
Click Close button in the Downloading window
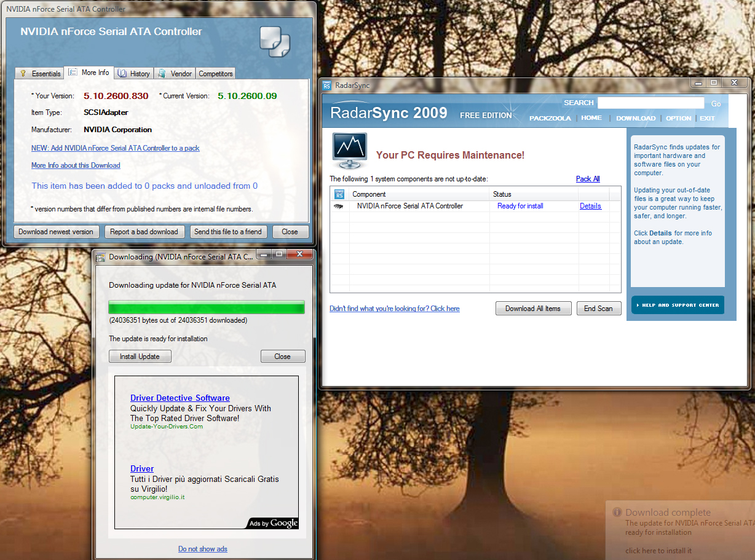[x=283, y=357]
